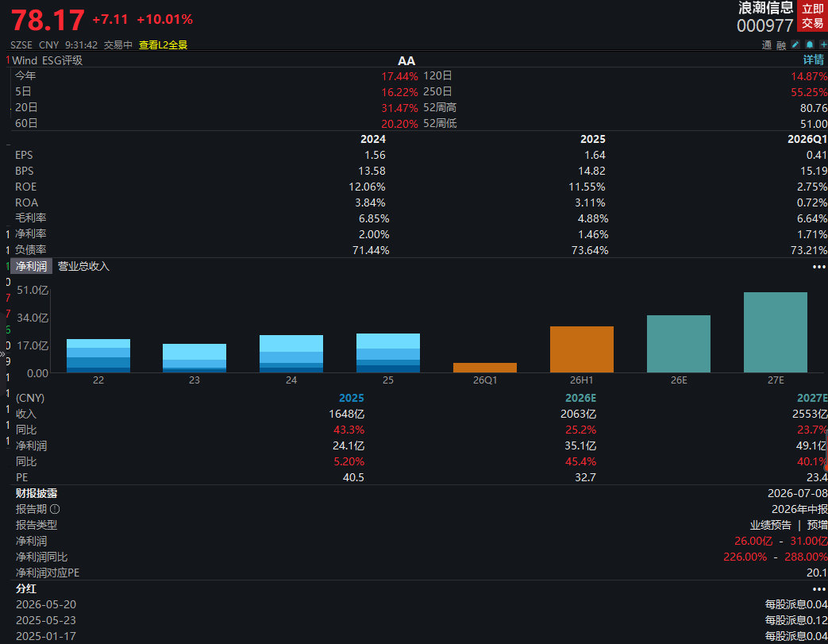The height and width of the screenshot is (644, 828).
Task: Open the ESG 详情 link
Action: [814, 60]
